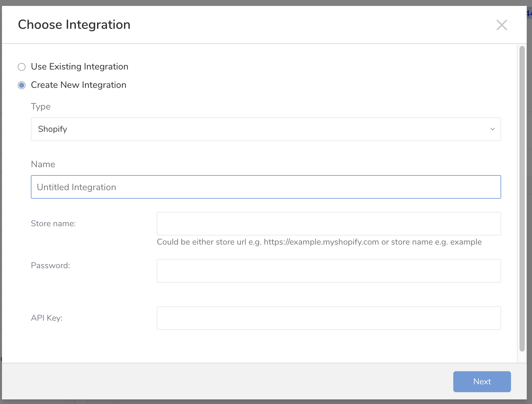Select the Create New Integration radio button
The width and height of the screenshot is (532, 404).
tap(22, 85)
